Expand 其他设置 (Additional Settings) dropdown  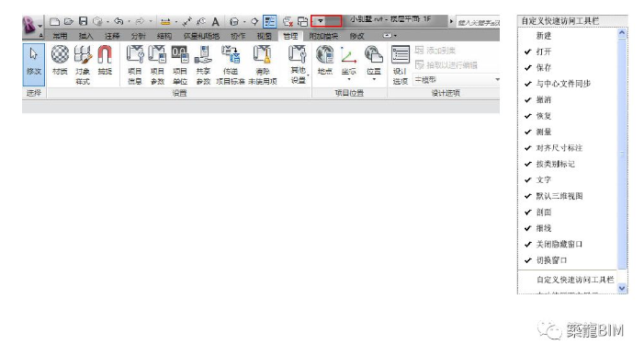tap(298, 65)
